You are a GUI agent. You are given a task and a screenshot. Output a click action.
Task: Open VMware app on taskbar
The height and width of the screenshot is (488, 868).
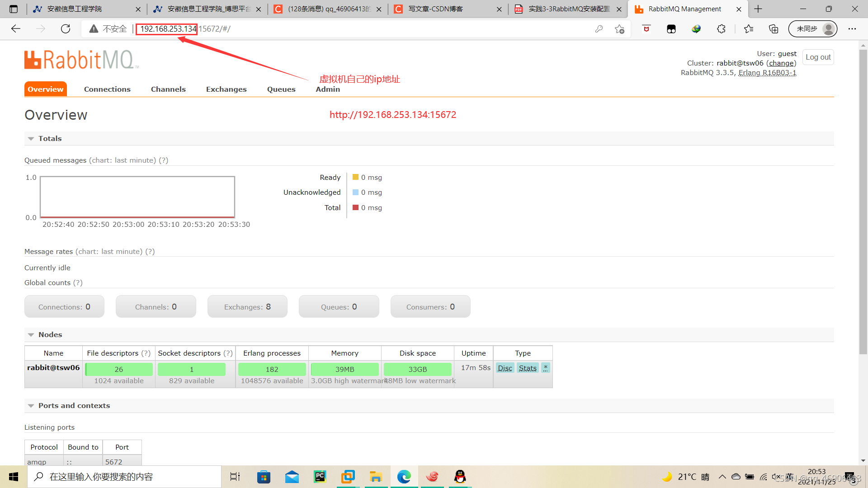click(x=348, y=477)
